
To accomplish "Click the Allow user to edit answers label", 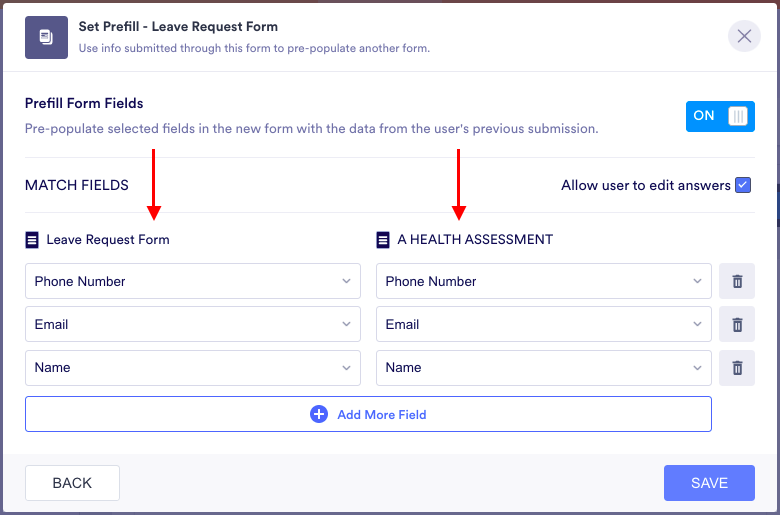I will [645, 185].
